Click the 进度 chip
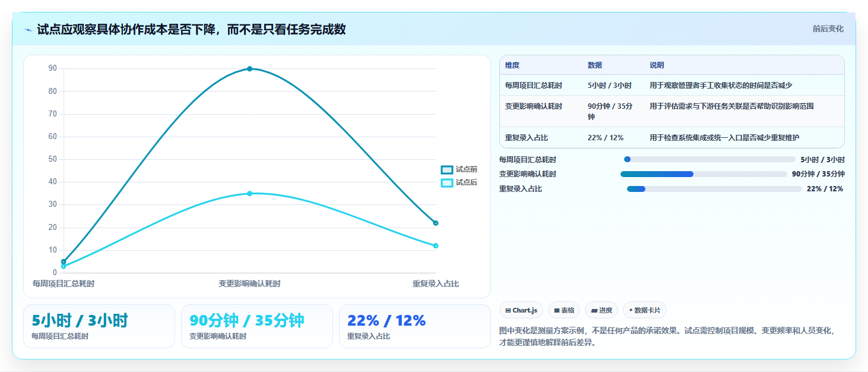868x372 pixels. [x=601, y=310]
